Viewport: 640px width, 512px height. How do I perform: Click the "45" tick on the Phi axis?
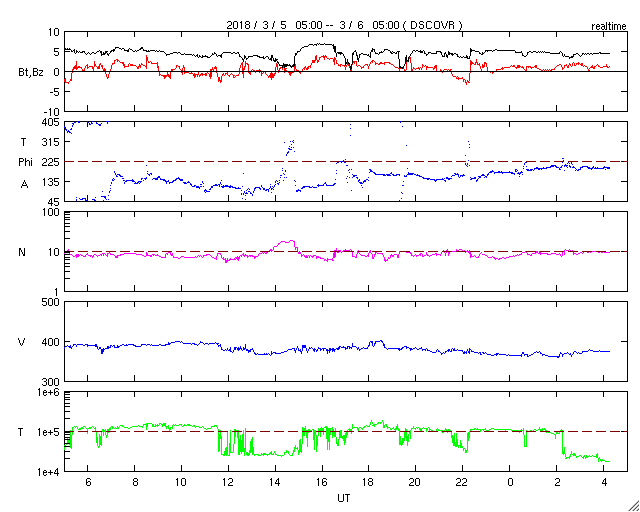pyautogui.click(x=55, y=202)
